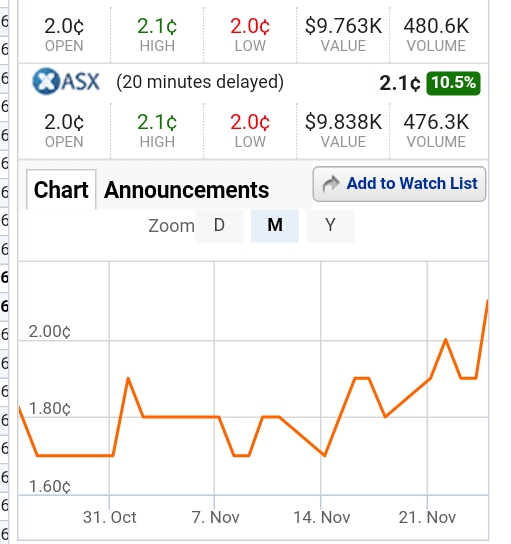Set chart zoom to Y (year)

point(330,226)
